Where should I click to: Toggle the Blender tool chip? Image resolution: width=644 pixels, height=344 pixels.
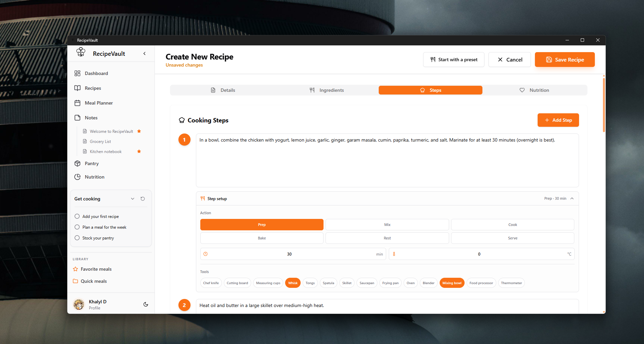(429, 283)
